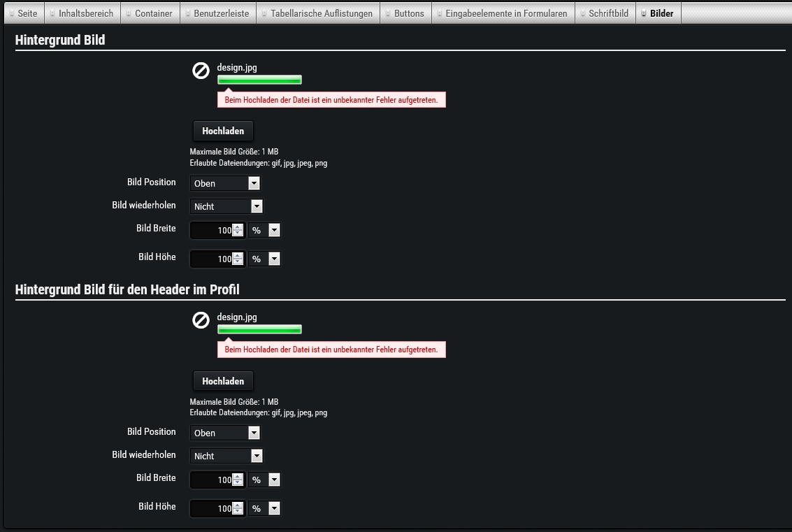Decrease Bild Höhe value in the first section
This screenshot has width=792, height=532.
(238, 262)
